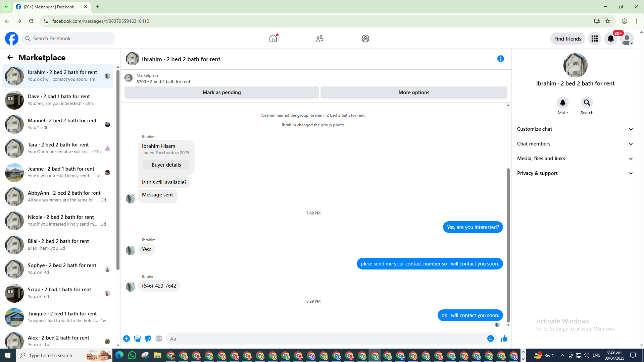Send a thumbs up like
Image resolution: width=644 pixels, height=362 pixels.
(504, 339)
